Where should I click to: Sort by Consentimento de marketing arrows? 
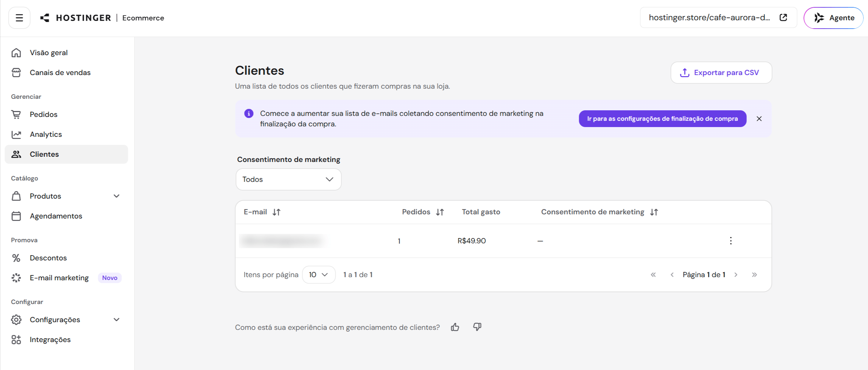pos(654,212)
